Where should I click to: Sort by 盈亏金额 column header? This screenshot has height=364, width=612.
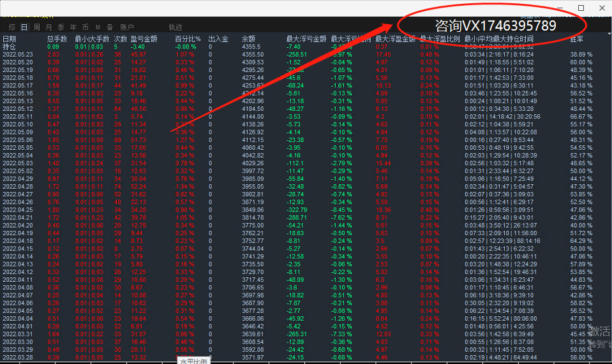143,40
